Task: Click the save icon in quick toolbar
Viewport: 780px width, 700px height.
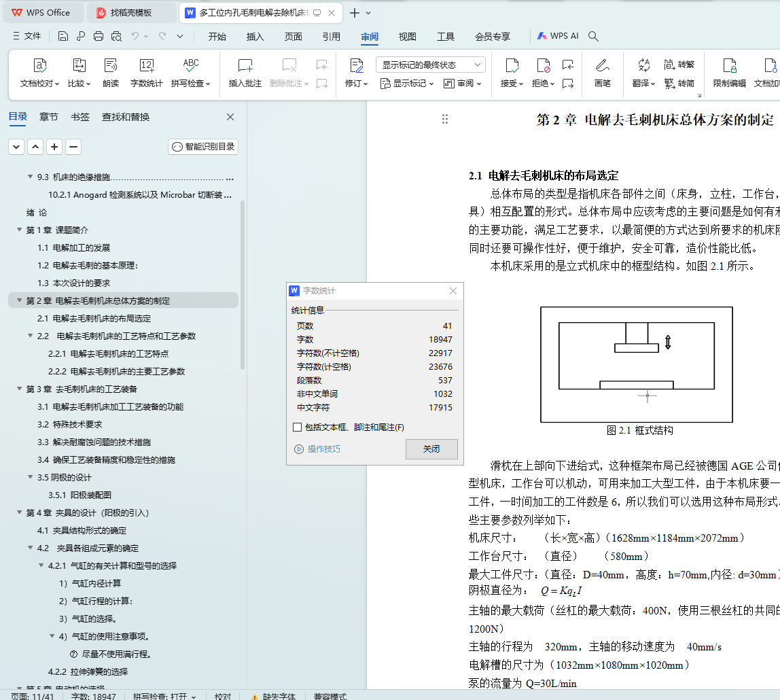Action: tap(63, 36)
